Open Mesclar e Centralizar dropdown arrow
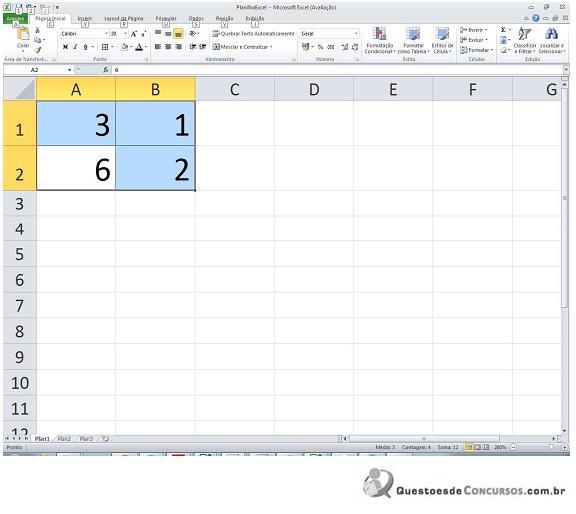 click(x=271, y=47)
